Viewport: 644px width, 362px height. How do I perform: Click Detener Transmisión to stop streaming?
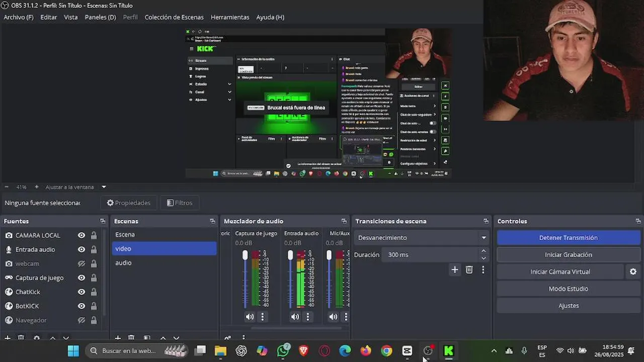(x=569, y=238)
